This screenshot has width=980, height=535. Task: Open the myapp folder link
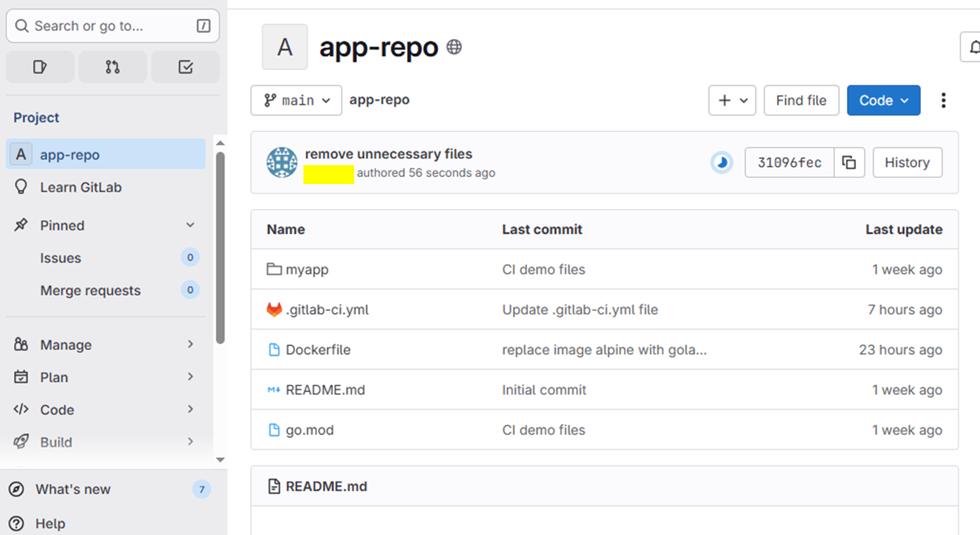click(x=307, y=270)
